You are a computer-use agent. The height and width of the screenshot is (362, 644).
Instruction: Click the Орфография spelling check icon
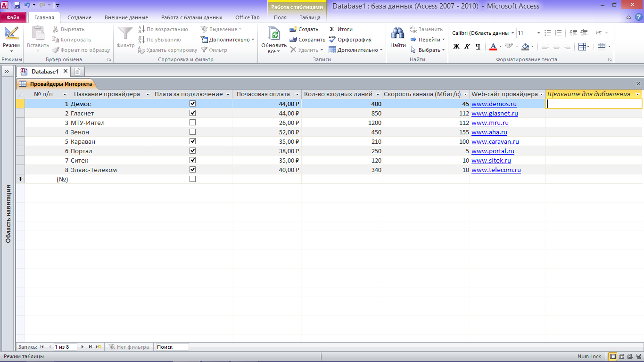point(332,40)
